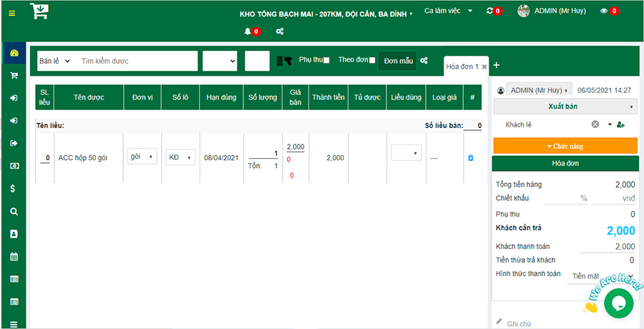This screenshot has width=644, height=329.
Task: Click the add customer icon next to Khách lẻ
Action: [620, 124]
